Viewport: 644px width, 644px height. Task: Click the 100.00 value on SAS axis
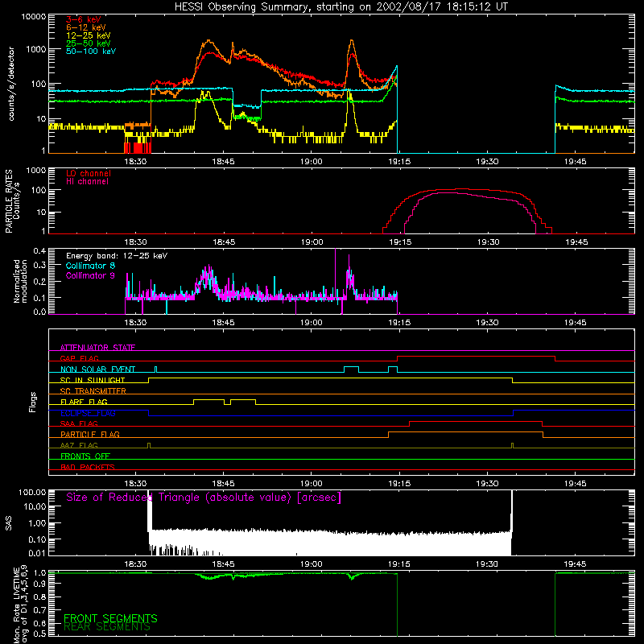pos(32,493)
